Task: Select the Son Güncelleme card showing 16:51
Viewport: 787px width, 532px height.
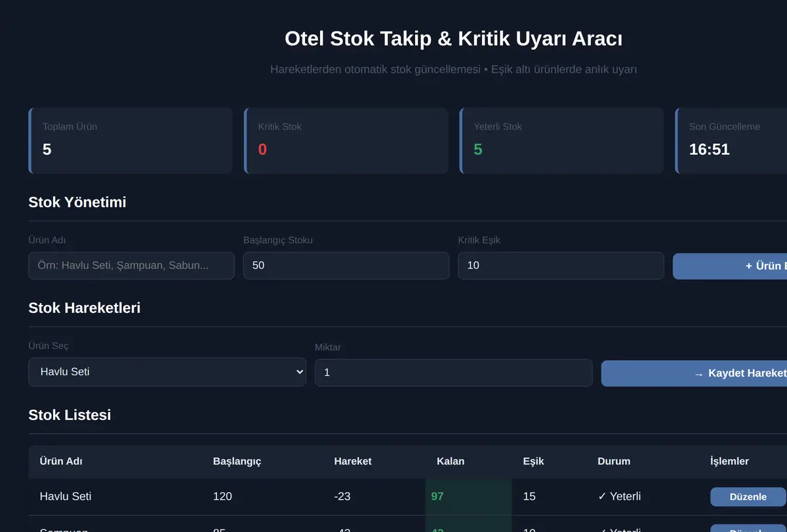Action: (x=731, y=141)
